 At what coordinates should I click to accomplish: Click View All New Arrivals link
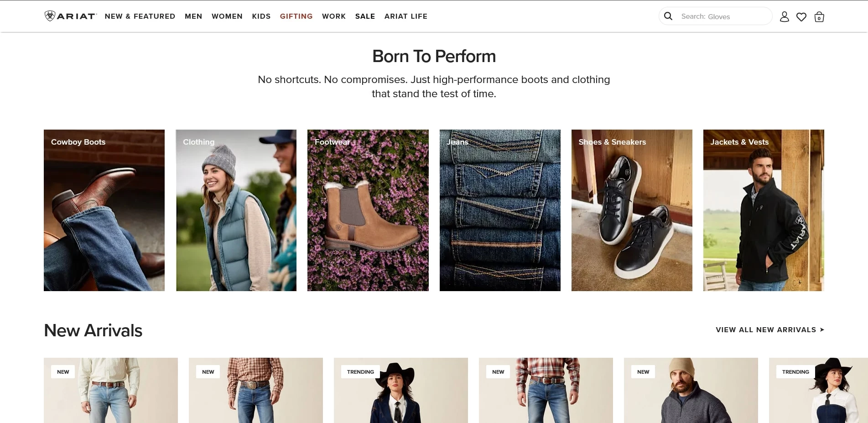(766, 329)
